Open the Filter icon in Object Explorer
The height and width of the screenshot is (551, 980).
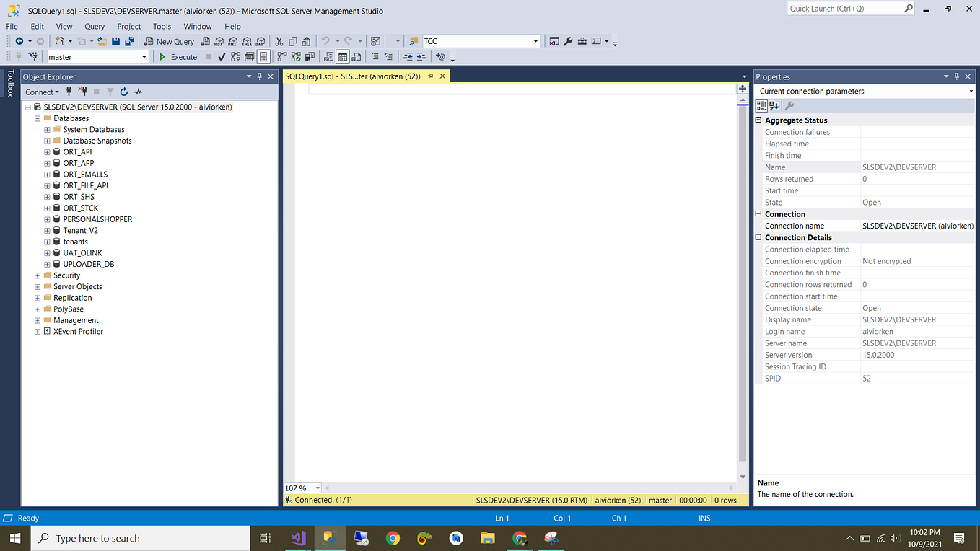(x=110, y=92)
